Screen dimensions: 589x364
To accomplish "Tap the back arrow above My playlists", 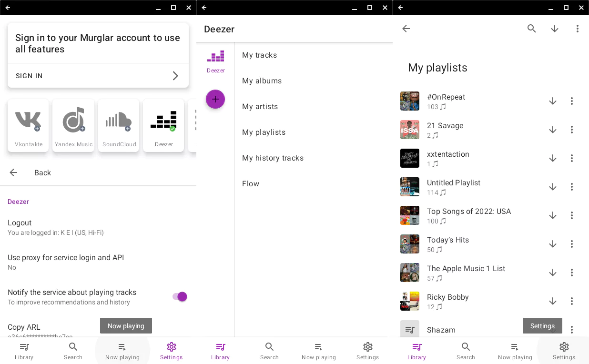I will click(x=406, y=29).
